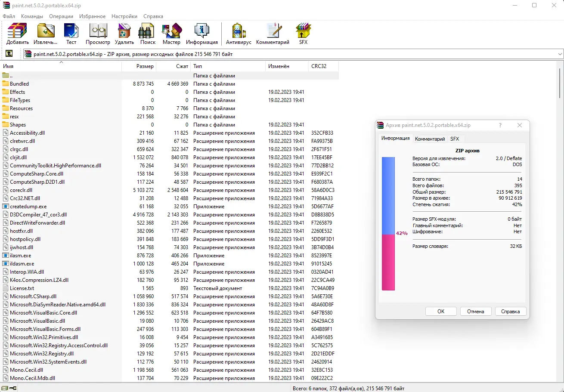The image size is (564, 392).
Task: Open the Избранное menu
Action: point(92,16)
